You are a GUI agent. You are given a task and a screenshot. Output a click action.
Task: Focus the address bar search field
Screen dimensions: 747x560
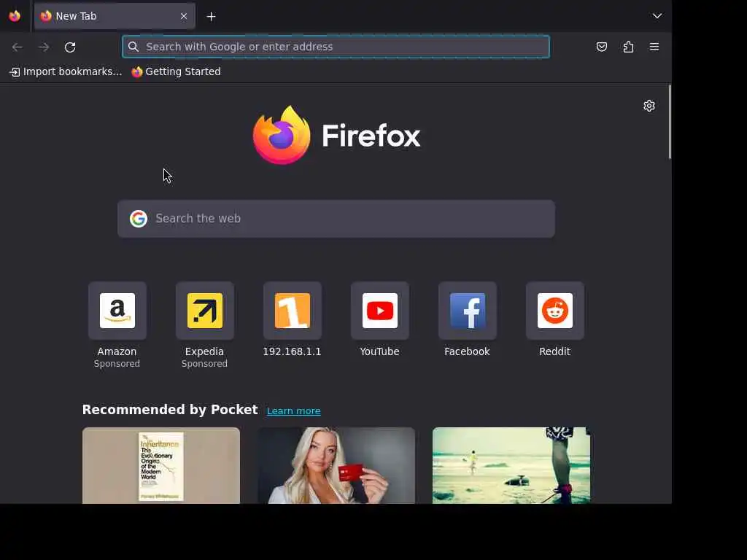[336, 47]
